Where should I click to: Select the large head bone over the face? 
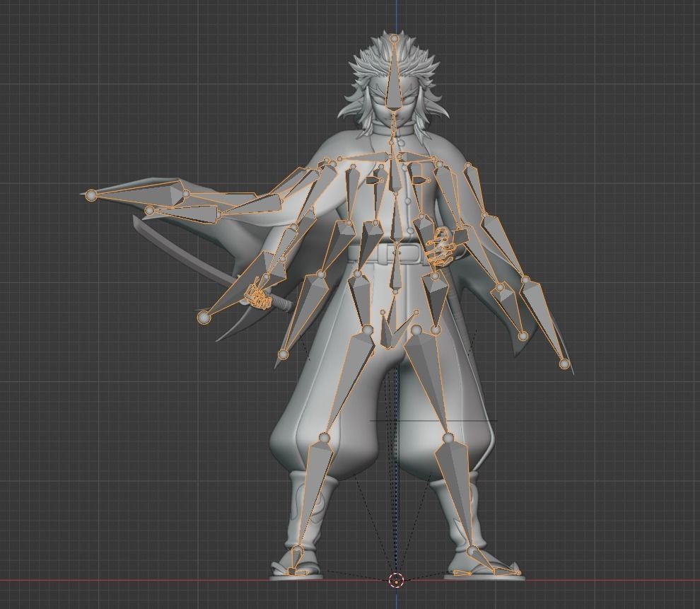(394, 78)
